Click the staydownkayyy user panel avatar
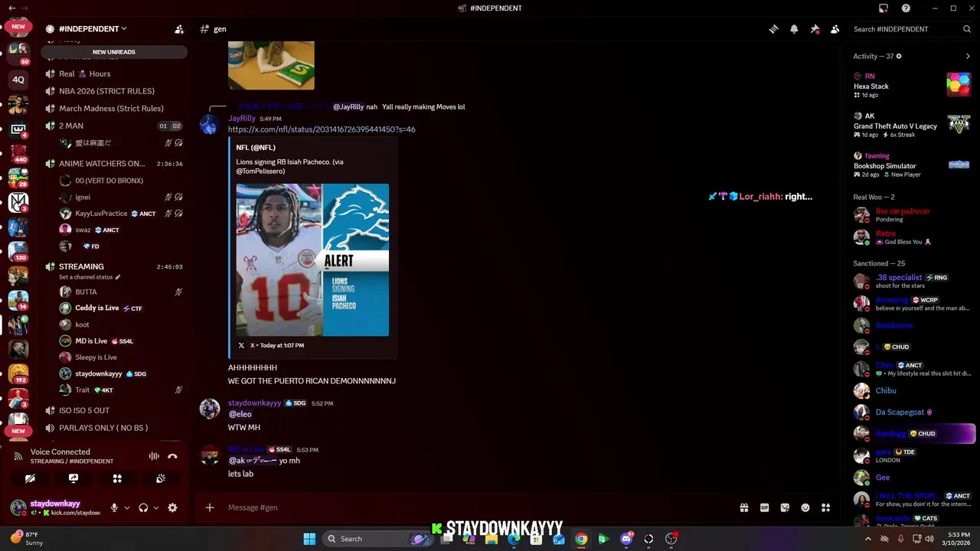Image resolution: width=980 pixels, height=551 pixels. click(x=18, y=507)
